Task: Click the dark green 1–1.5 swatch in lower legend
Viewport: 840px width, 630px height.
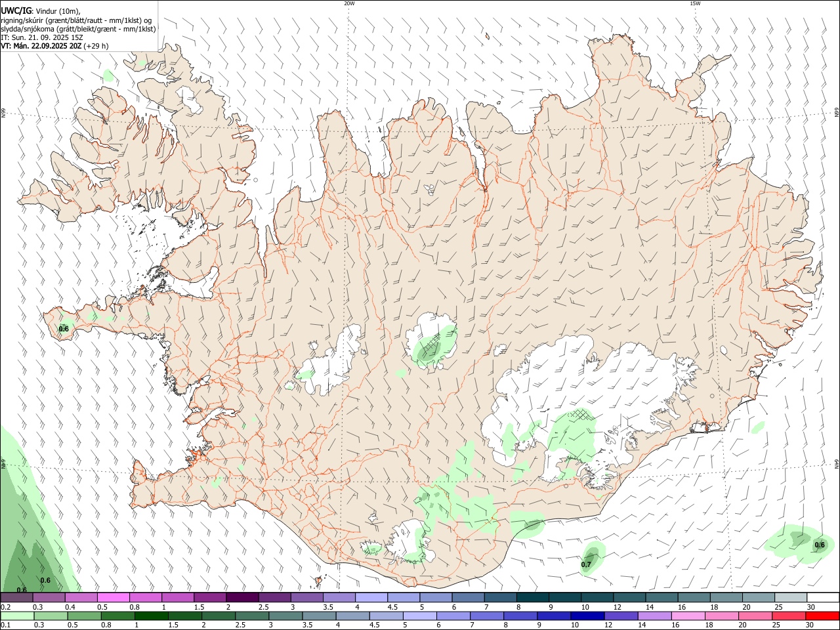Action: [x=152, y=616]
